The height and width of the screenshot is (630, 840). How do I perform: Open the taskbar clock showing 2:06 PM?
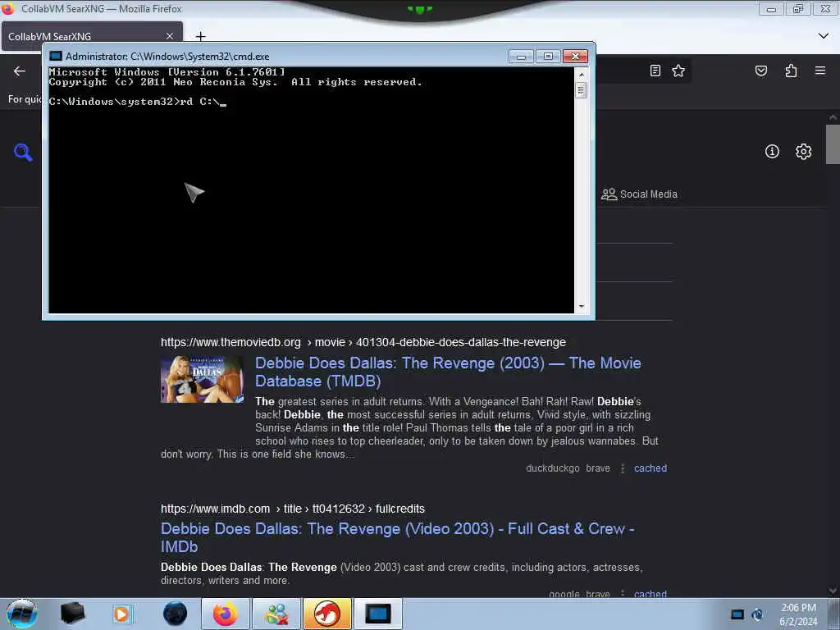pyautogui.click(x=798, y=614)
